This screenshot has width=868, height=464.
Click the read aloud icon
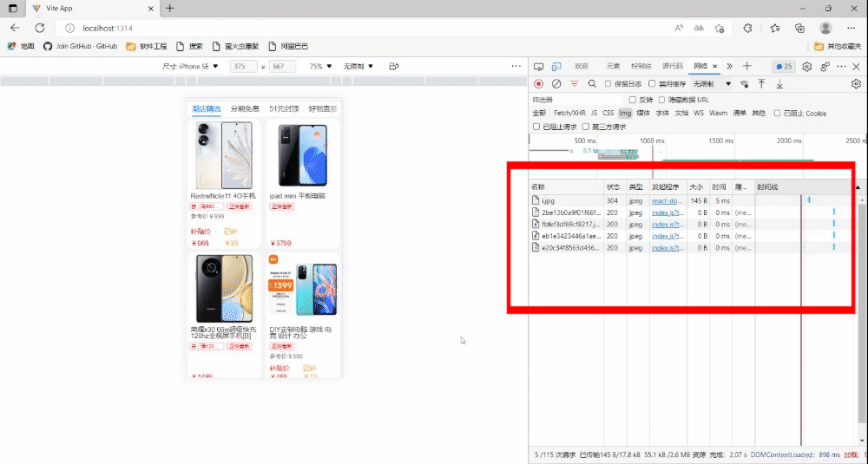(680, 29)
